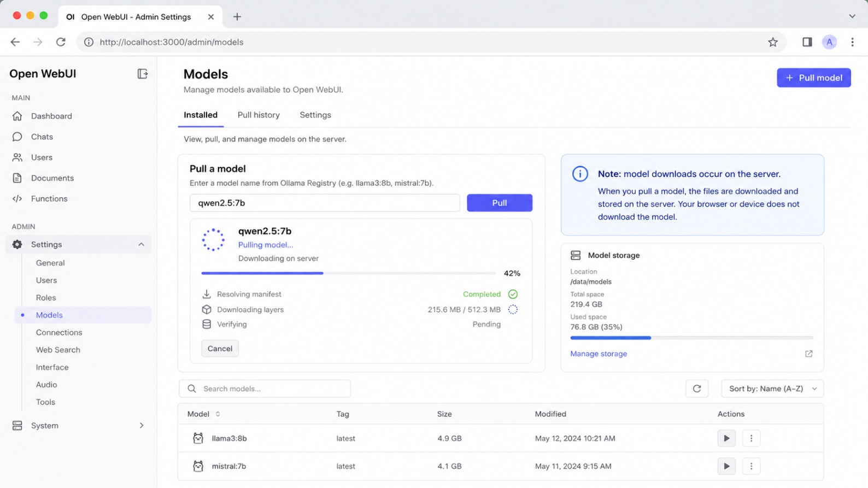
Task: Expand the System section chevron
Action: [142, 426]
